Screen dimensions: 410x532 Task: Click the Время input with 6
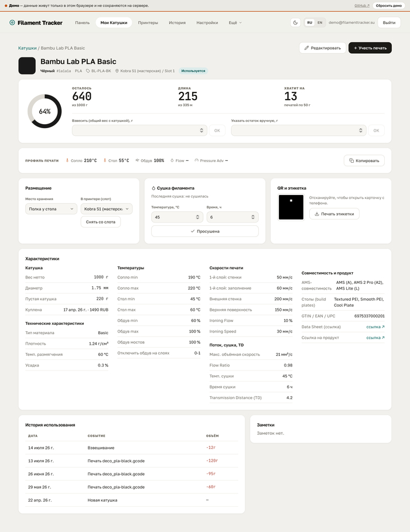click(x=233, y=217)
